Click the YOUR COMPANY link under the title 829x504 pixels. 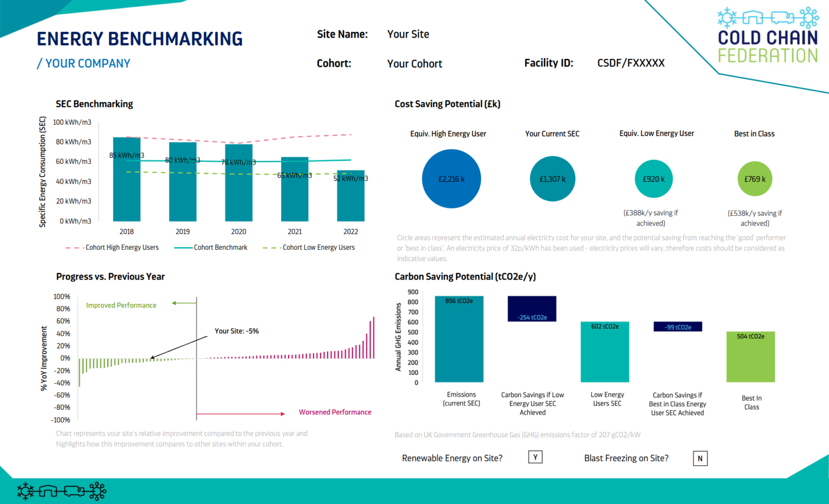(x=84, y=63)
